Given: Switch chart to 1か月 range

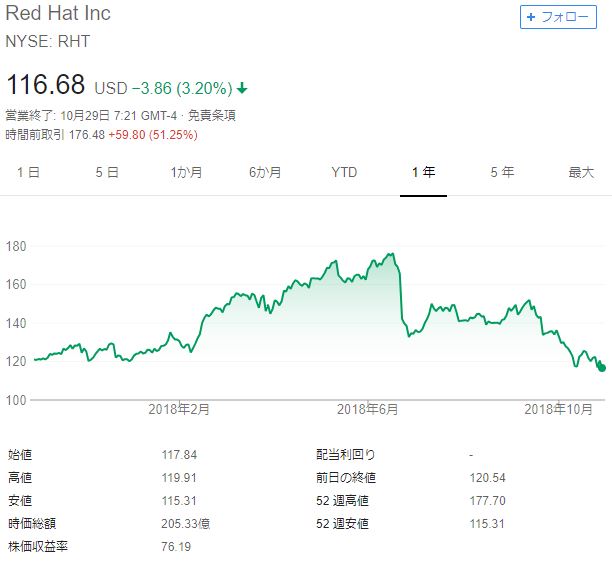Looking at the screenshot, I should [x=187, y=172].
